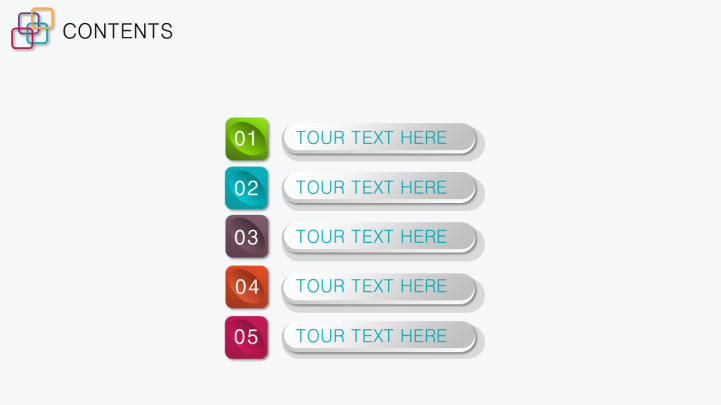721x405 pixels.
Task: Click the green 01 number badge
Action: [x=246, y=138]
